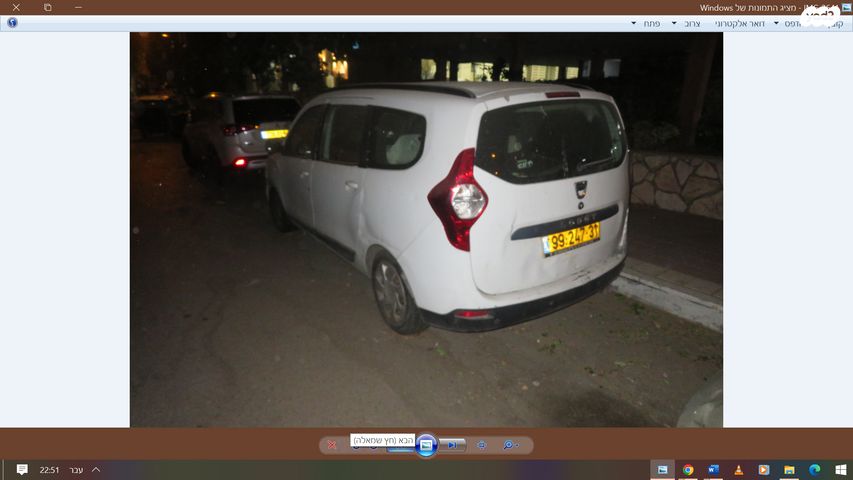
Task: Click the actual size fit icon
Action: pyautogui.click(x=481, y=445)
